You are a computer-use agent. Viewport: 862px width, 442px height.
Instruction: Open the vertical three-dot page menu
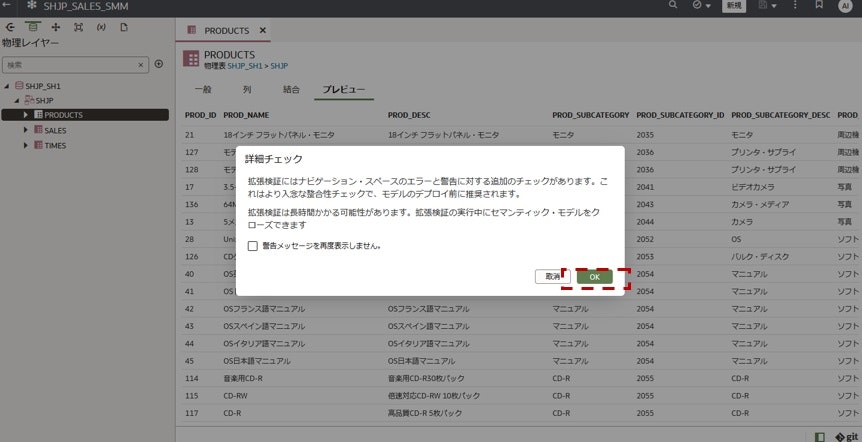point(795,5)
